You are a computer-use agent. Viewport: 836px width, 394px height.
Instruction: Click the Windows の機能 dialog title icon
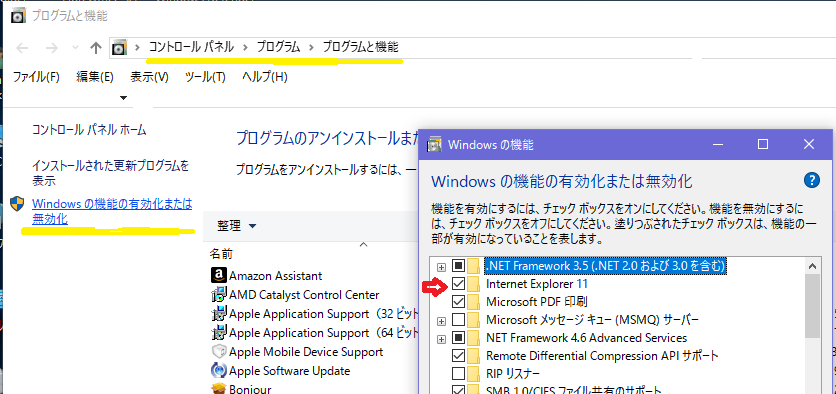tap(435, 144)
